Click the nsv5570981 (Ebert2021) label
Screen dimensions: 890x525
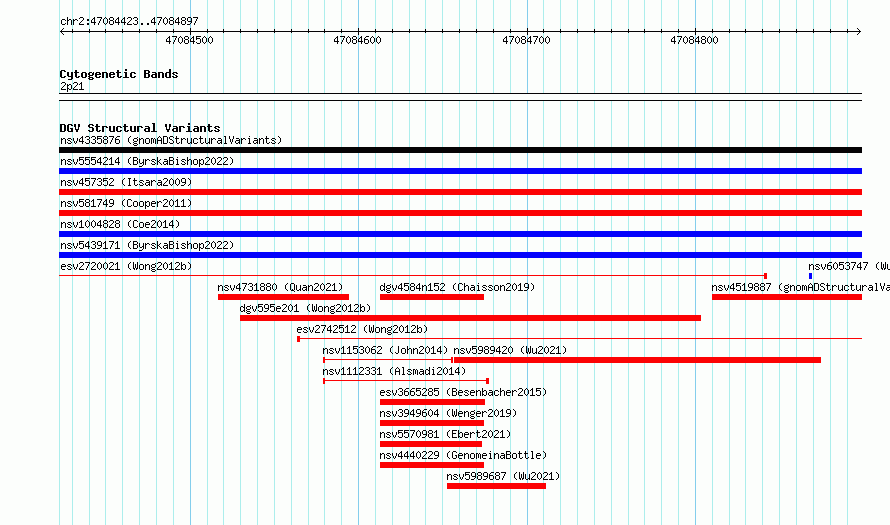tap(446, 434)
